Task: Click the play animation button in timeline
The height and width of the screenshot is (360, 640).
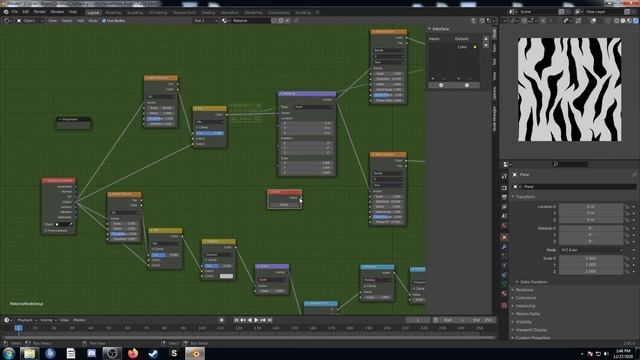Action: 256,320
